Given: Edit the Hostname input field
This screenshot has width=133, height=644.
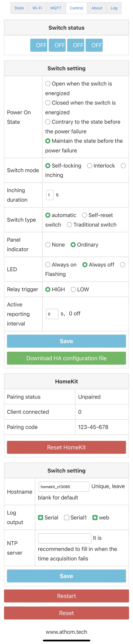Looking at the screenshot, I should (64, 487).
